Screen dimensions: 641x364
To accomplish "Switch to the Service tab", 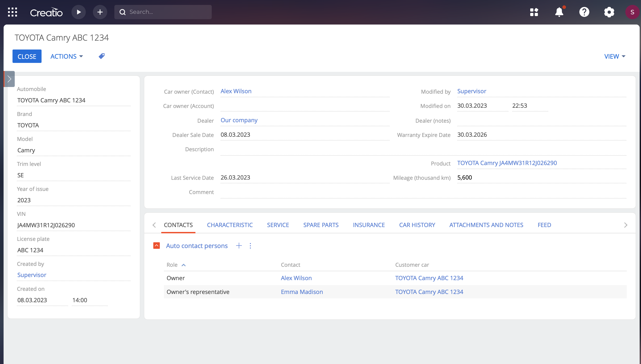I will point(278,225).
